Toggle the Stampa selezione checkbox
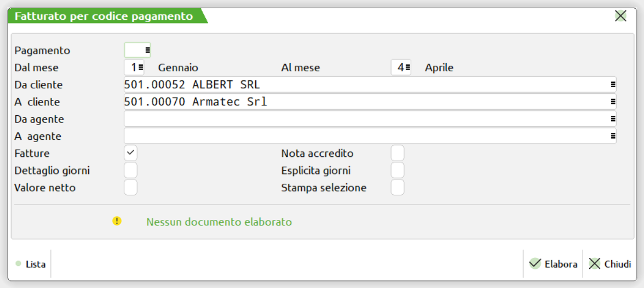This screenshot has width=644, height=288. [398, 188]
